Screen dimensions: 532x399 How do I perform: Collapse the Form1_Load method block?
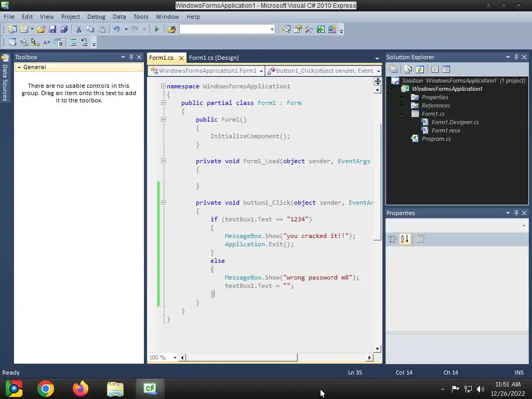tap(163, 161)
